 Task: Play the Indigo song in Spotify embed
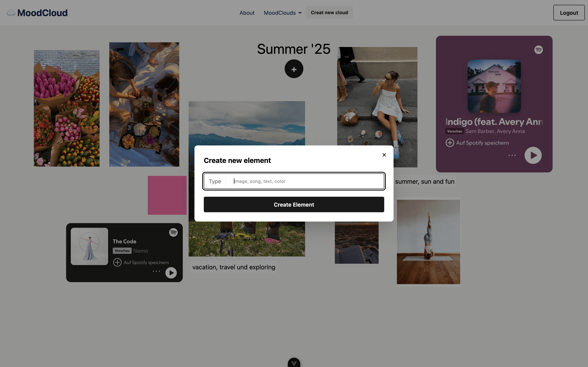533,155
